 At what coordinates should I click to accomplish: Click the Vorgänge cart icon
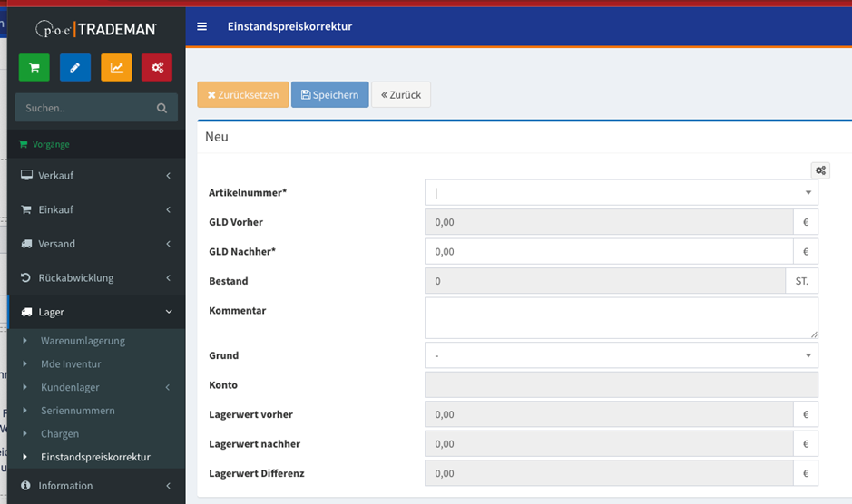(x=24, y=144)
